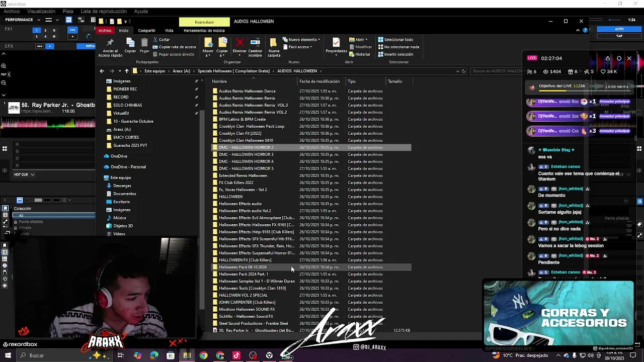Click the Anclar al Acceso rápido pin icon
644x362 pixels.
coord(110,43)
